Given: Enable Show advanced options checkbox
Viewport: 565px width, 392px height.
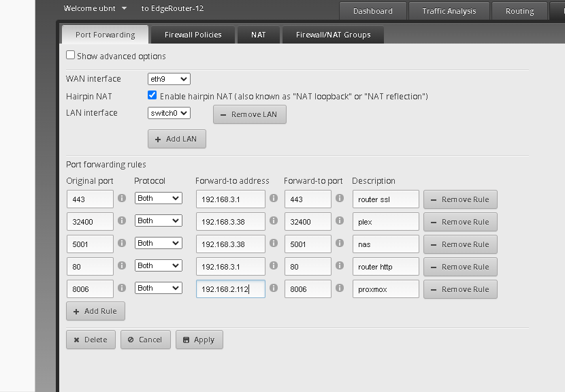Looking at the screenshot, I should pyautogui.click(x=70, y=55).
